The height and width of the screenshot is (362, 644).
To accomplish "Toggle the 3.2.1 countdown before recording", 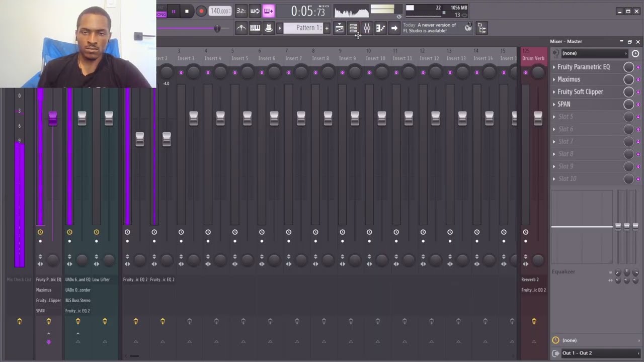I will click(x=241, y=11).
